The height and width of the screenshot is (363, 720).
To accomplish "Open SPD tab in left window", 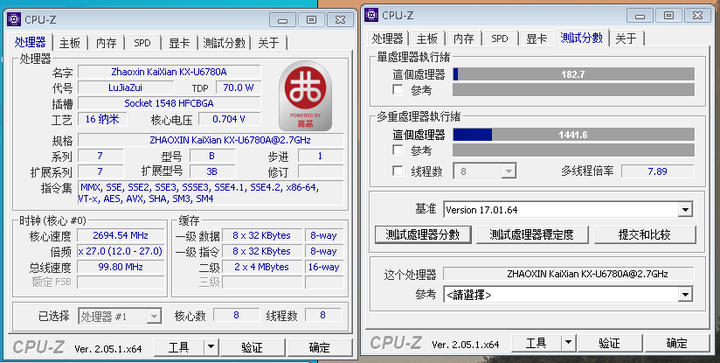I will (142, 43).
